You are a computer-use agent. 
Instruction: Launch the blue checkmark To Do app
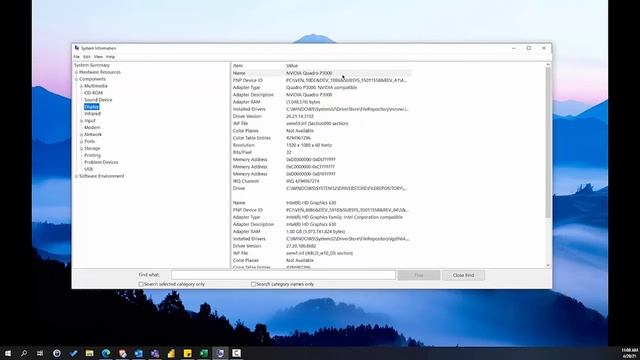[73, 353]
